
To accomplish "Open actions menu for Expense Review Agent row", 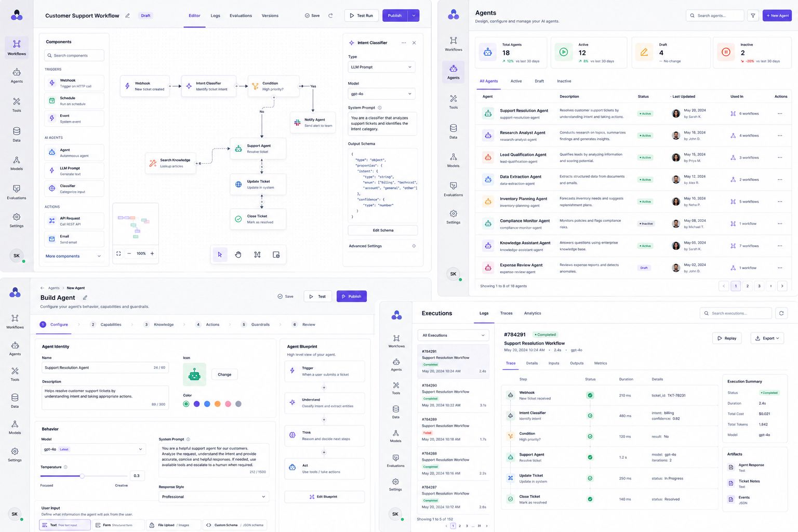I will [780, 268].
